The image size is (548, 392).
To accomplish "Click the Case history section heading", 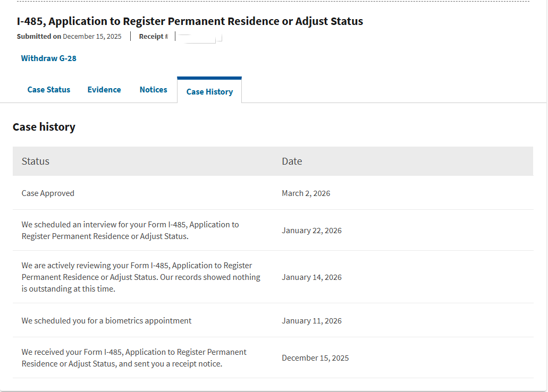I will coord(44,127).
